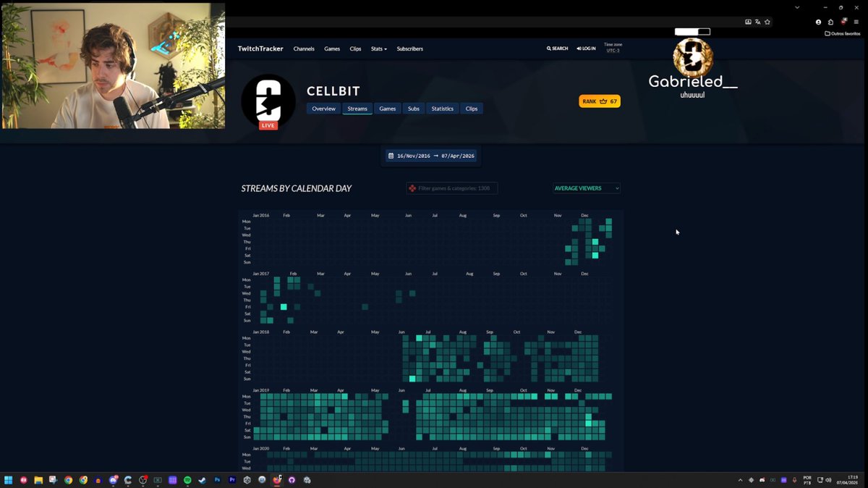
Task: Select the Subs tab
Action: [414, 109]
